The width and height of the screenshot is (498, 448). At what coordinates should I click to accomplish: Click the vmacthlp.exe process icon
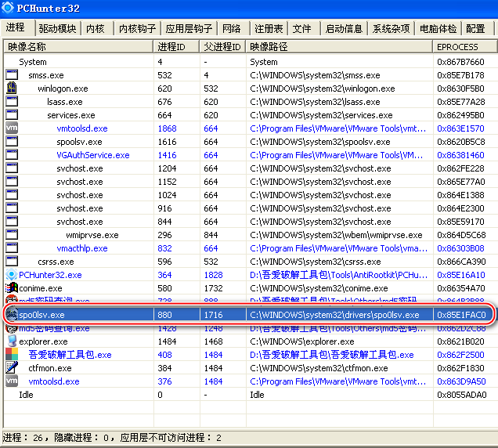coord(12,248)
